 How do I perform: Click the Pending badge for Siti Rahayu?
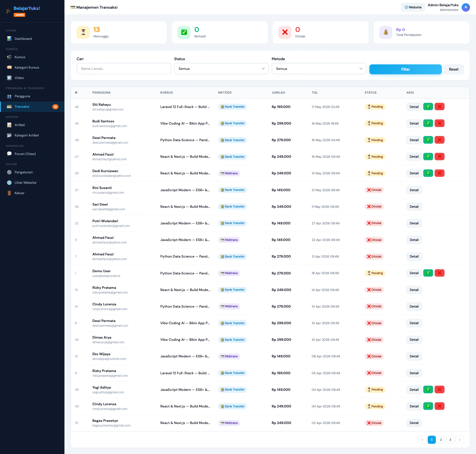pos(375,107)
